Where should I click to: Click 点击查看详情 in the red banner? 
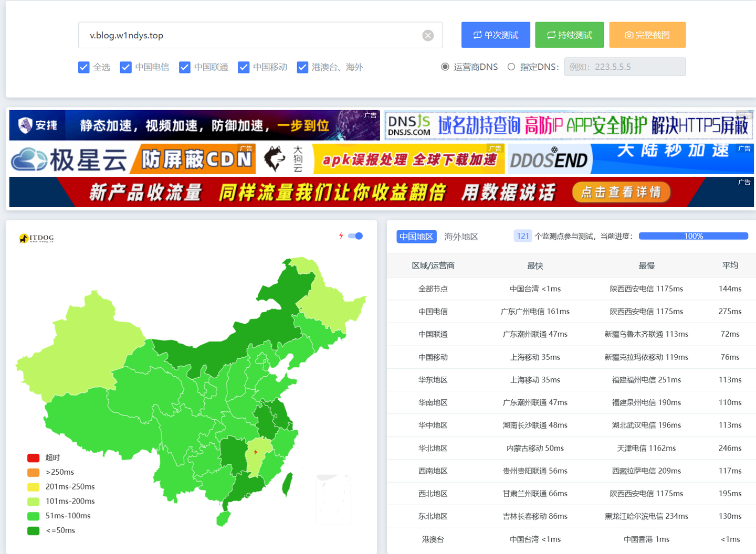point(621,192)
